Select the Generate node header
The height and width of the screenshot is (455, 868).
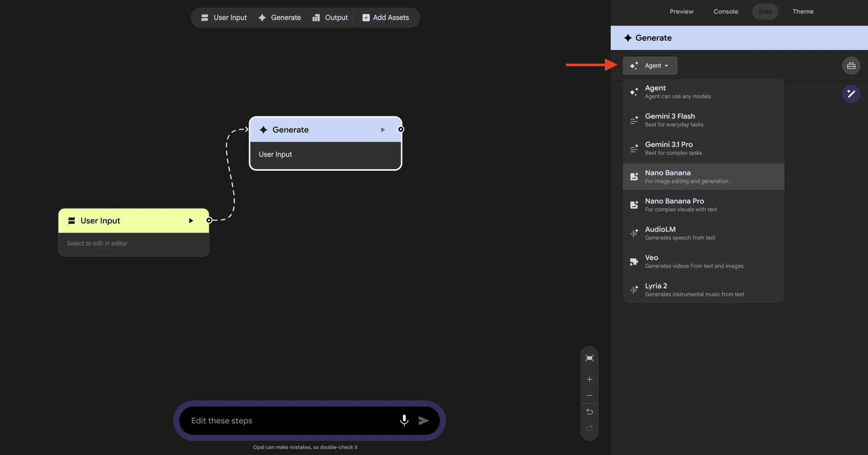click(325, 130)
